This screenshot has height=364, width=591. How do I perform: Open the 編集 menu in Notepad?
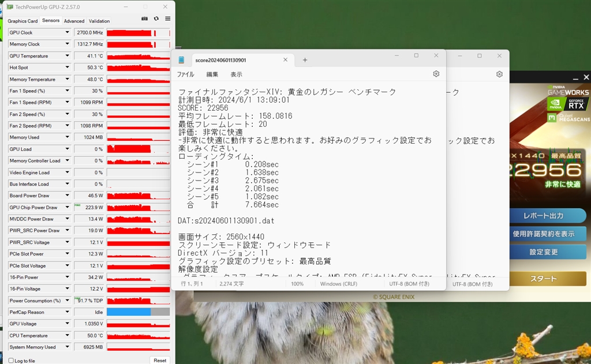(212, 74)
